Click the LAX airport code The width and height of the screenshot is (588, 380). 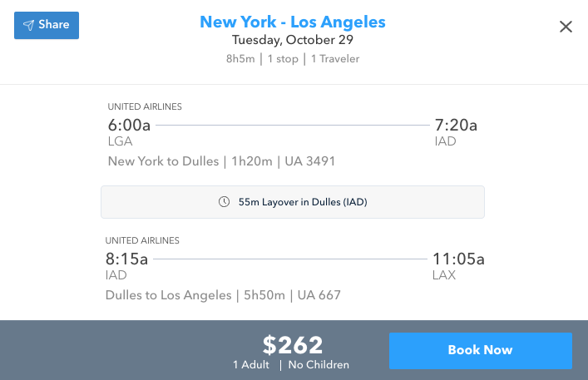click(444, 275)
